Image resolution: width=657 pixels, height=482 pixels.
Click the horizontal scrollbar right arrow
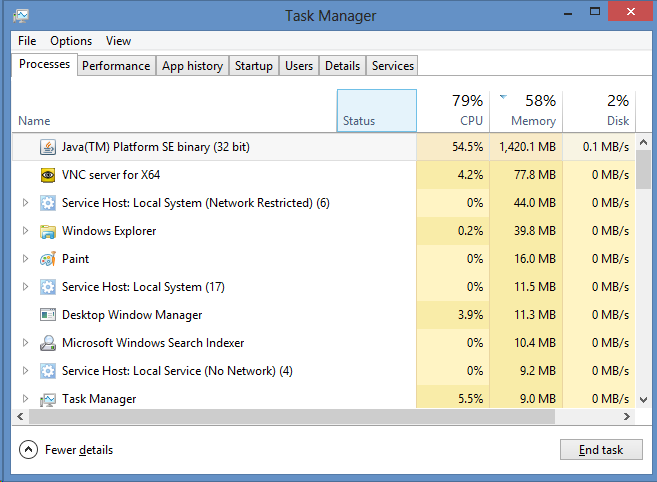[x=626, y=417]
